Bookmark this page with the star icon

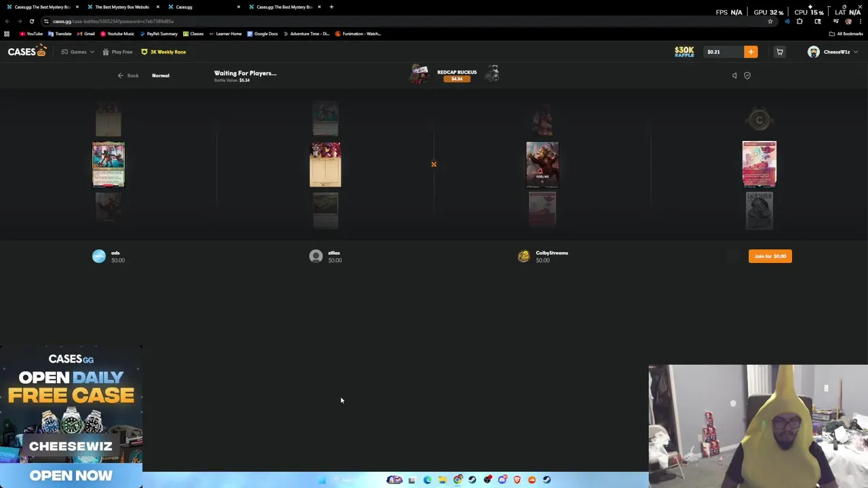click(770, 22)
